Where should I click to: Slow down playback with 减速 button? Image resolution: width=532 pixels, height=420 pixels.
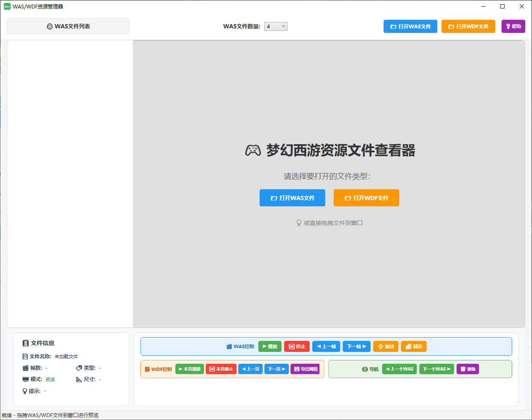(414, 346)
